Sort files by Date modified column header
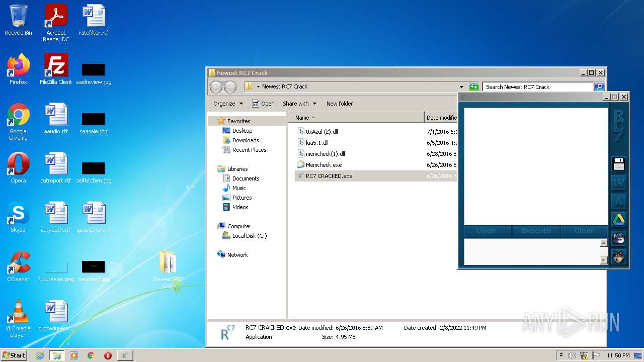644x362 pixels. click(x=441, y=118)
